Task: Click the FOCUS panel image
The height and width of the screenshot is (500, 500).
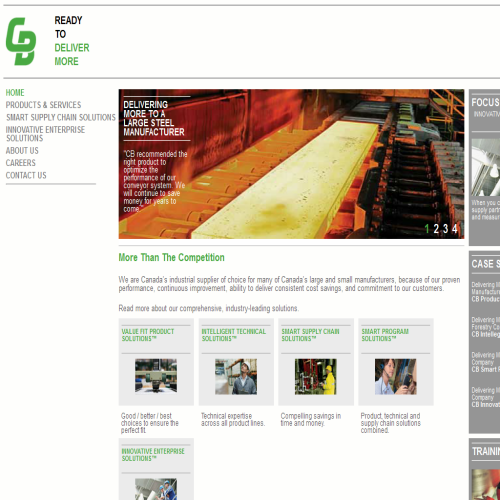Action: (x=486, y=167)
